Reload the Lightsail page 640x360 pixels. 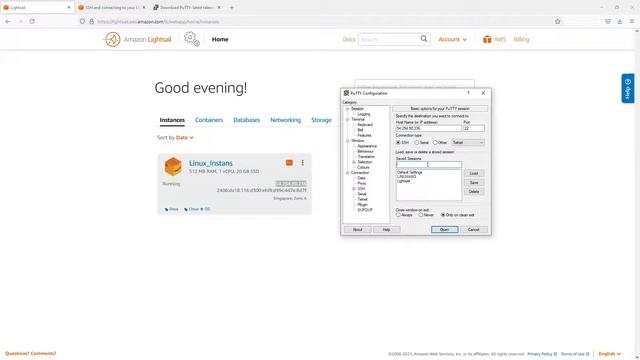[32, 21]
